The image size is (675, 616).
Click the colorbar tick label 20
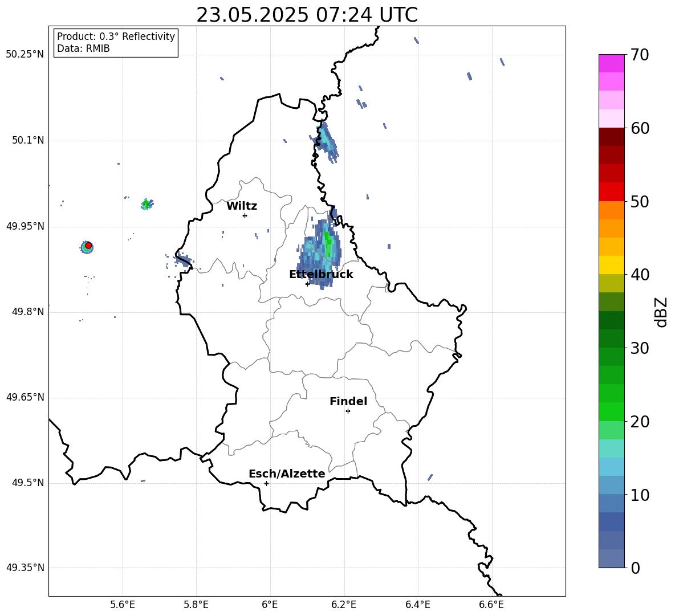pos(640,422)
